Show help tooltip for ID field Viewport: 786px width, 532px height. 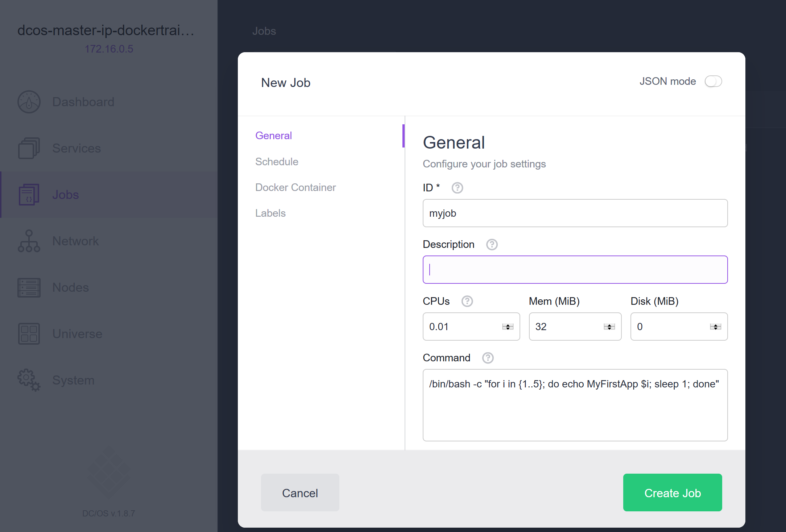457,188
